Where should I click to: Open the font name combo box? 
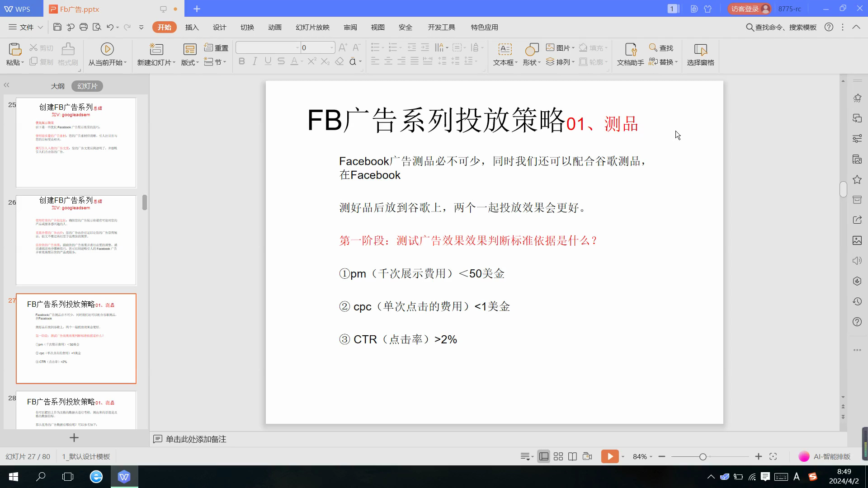(268, 47)
